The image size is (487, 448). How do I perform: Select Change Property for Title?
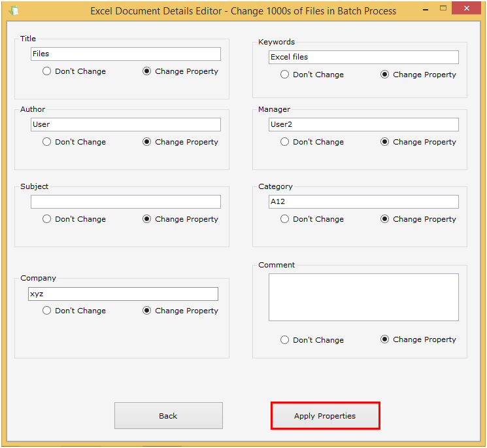click(x=180, y=71)
